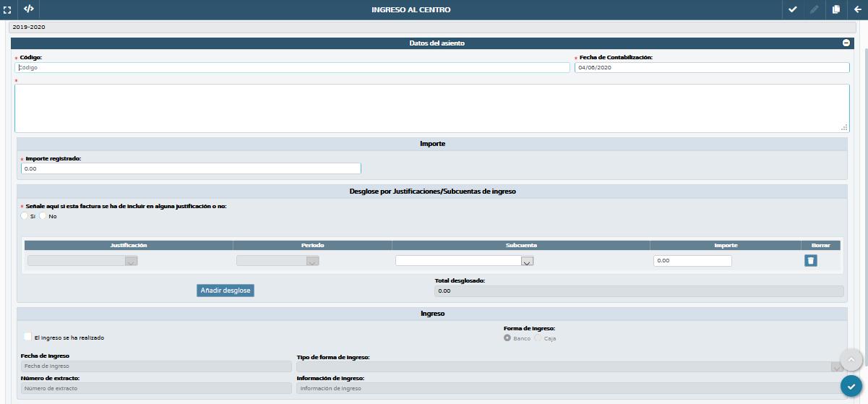Click the 2019-2020 period bar
868x404 pixels.
(x=432, y=27)
